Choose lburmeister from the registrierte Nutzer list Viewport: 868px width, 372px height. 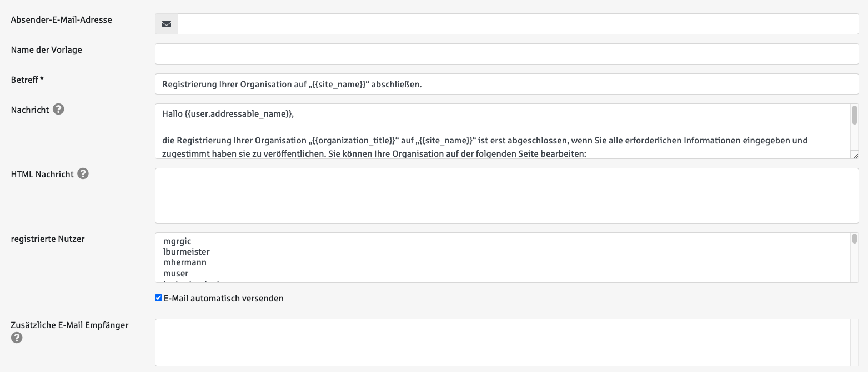[x=186, y=252]
